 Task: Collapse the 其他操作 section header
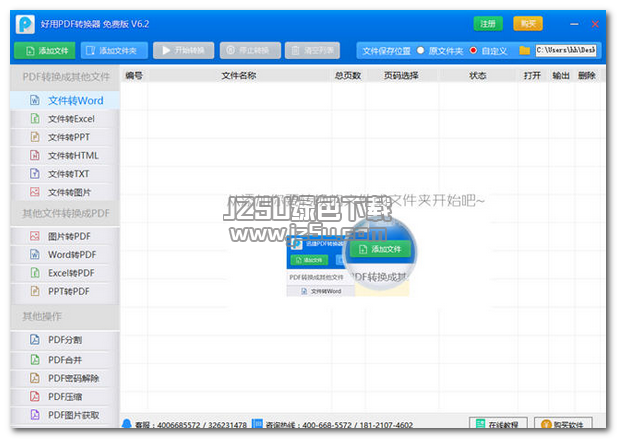pyautogui.click(x=65, y=317)
